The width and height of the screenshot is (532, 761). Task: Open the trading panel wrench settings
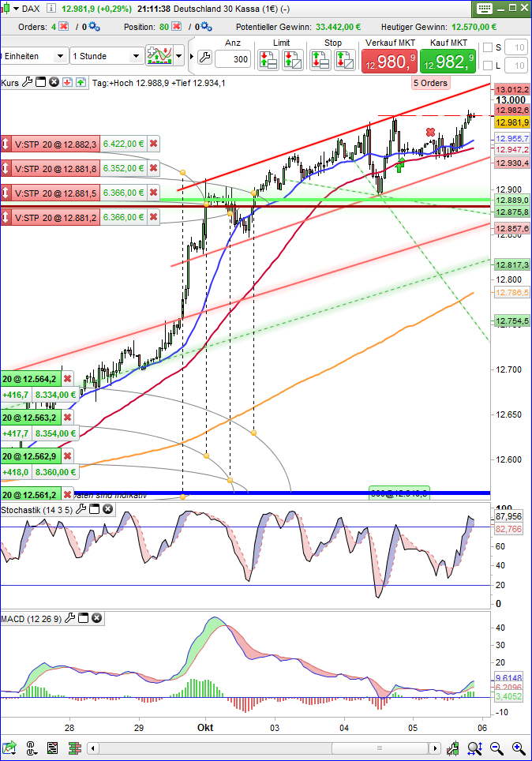coord(205,58)
